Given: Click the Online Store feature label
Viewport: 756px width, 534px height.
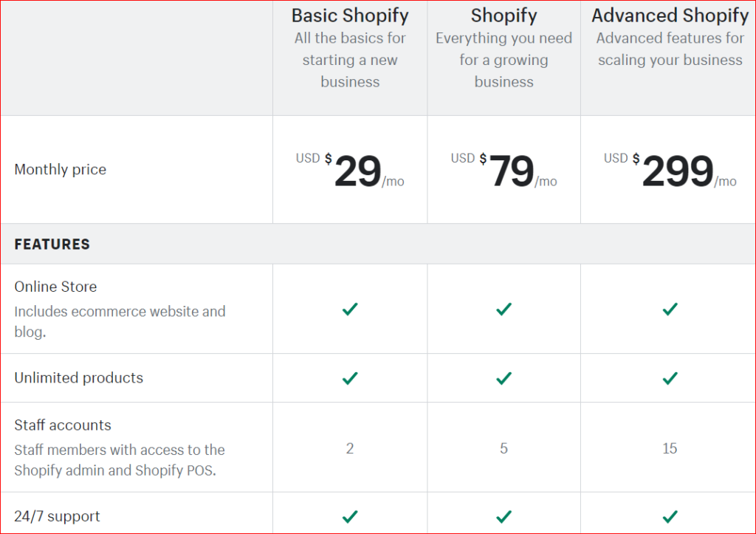Looking at the screenshot, I should pyautogui.click(x=55, y=287).
